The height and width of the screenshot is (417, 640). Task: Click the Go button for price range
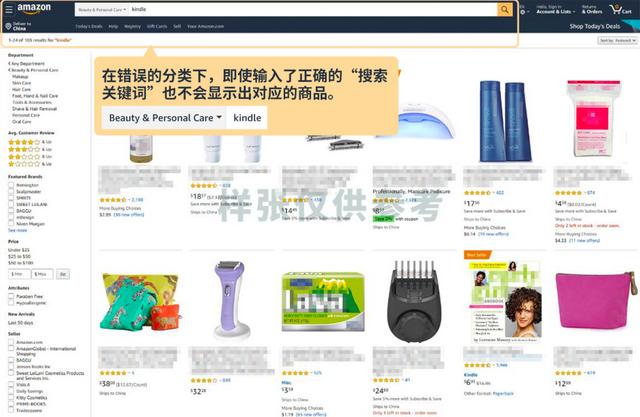coord(63,274)
